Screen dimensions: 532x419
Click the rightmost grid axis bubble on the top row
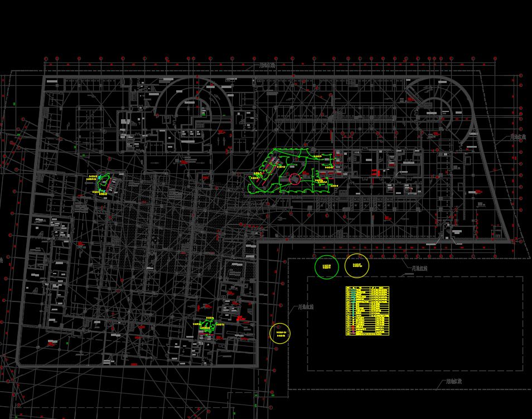pos(495,58)
